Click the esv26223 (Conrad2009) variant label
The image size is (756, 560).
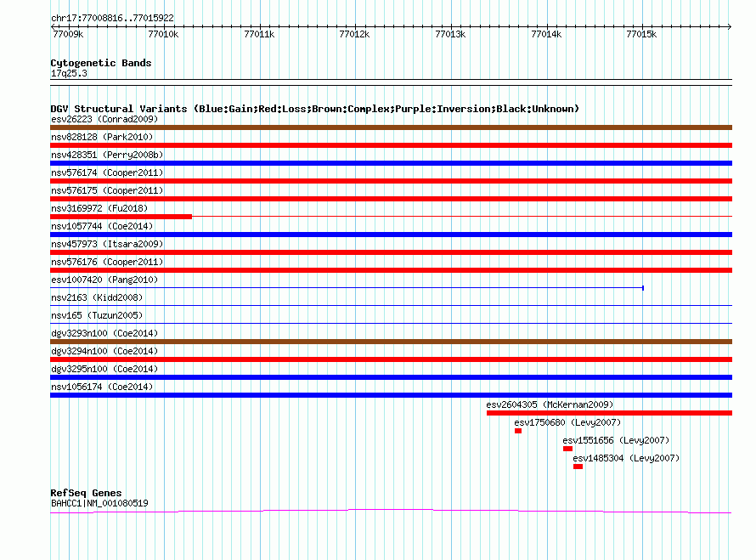[104, 119]
